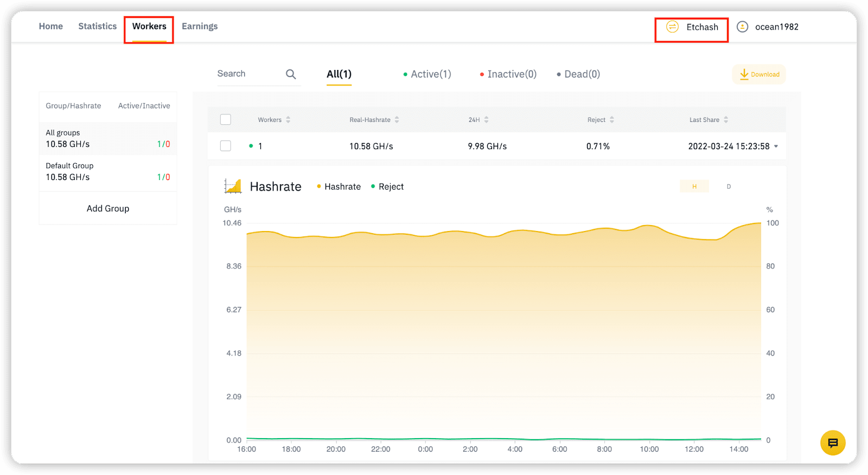This screenshot has height=475, width=868.
Task: Click the 2022-03-24 15:23:58 last share
Action: pos(729,146)
